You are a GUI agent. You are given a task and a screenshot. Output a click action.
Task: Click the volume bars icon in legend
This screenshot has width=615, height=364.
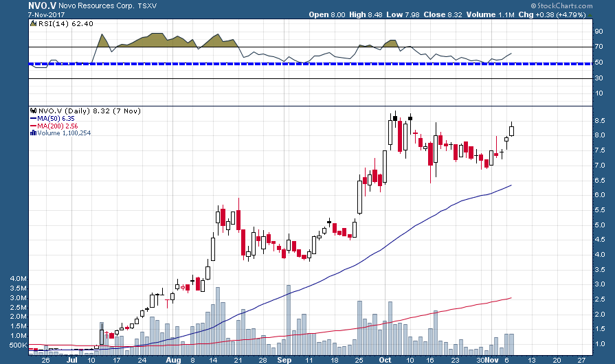34,133
